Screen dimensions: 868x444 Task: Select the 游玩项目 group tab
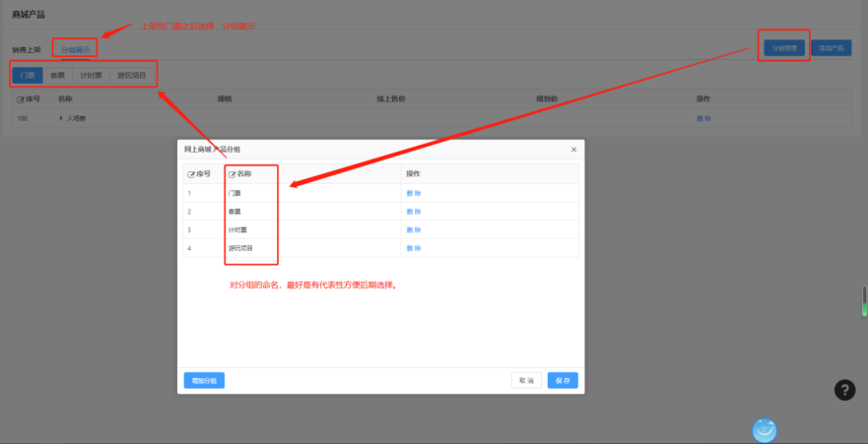click(131, 75)
